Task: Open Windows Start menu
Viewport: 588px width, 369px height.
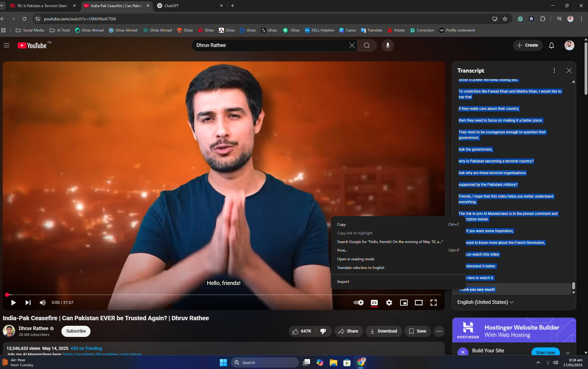Action: pos(223,363)
